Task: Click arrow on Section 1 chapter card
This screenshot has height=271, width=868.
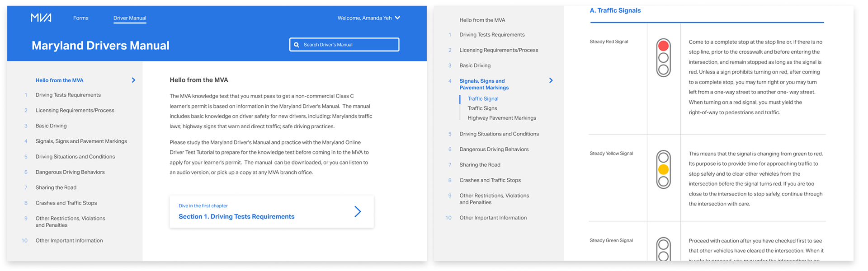Action: (358, 211)
